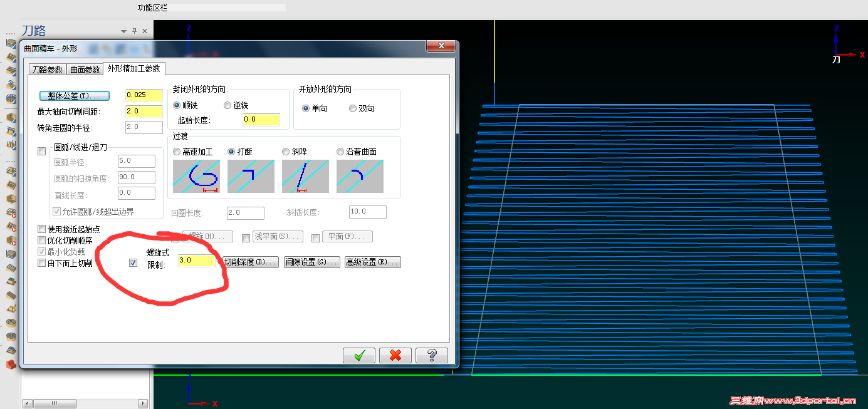868x409 pixels.
Task: Enable the 由下而上切削 option
Action: click(41, 262)
